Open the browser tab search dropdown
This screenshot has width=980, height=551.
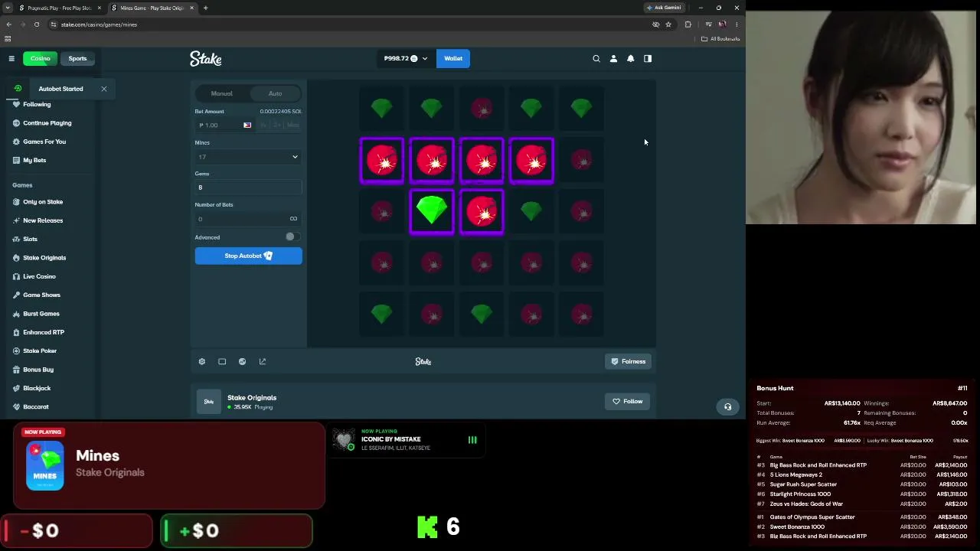[x=7, y=8]
